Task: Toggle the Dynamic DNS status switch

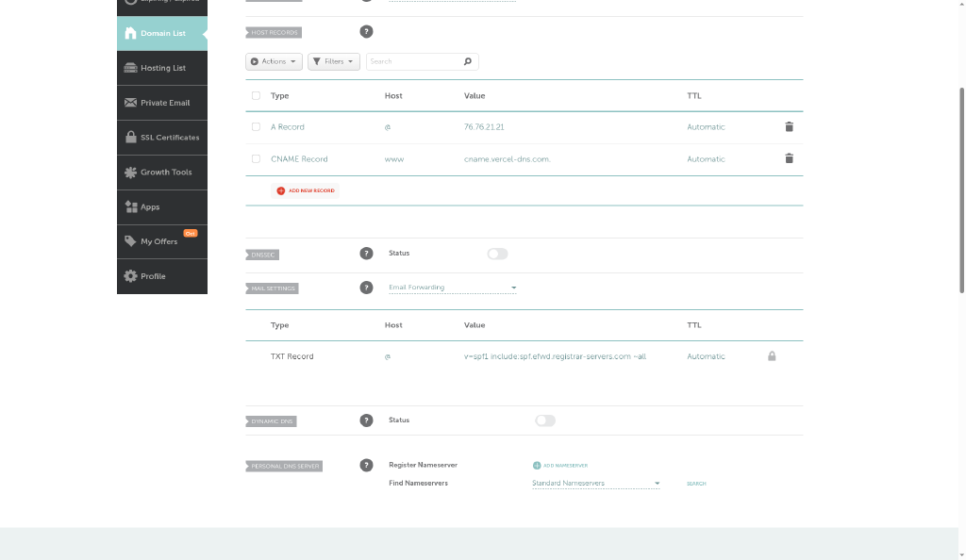Action: (545, 420)
